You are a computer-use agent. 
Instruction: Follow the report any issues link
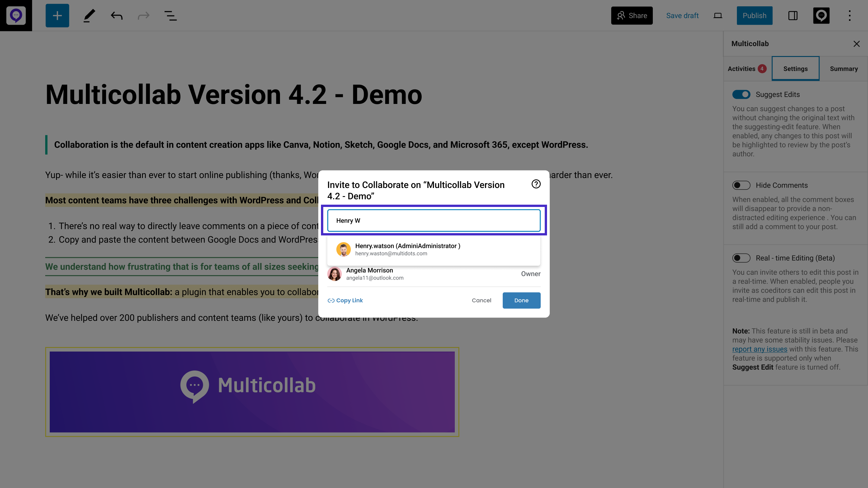pos(759,349)
